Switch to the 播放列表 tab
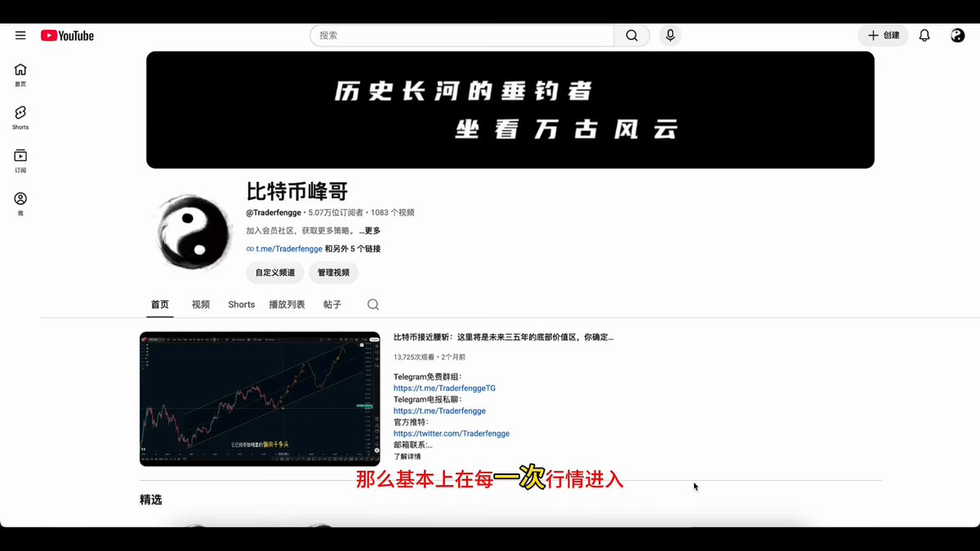This screenshot has width=980, height=551. 287,304
